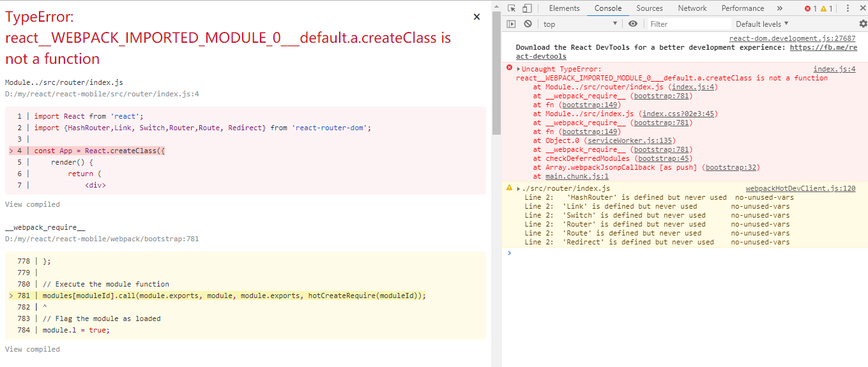Open main.chunk.js:1 link in stack
The height and width of the screenshot is (367, 868).
[577, 176]
